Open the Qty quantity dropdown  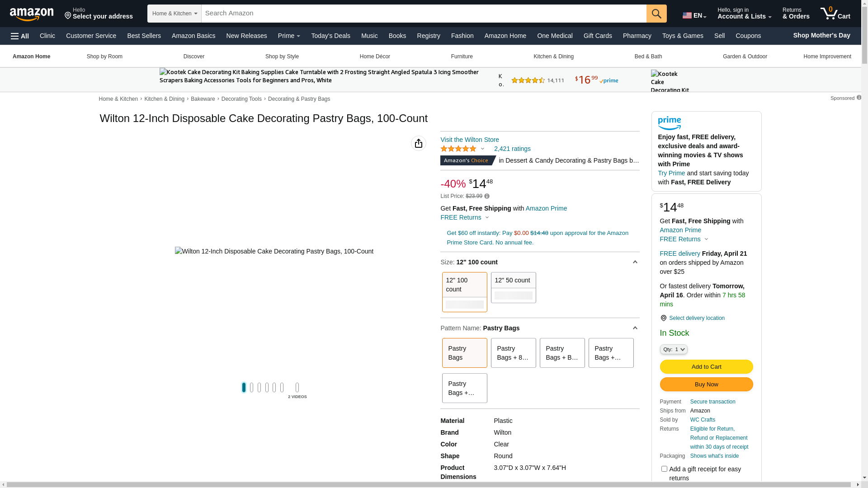[673, 349]
